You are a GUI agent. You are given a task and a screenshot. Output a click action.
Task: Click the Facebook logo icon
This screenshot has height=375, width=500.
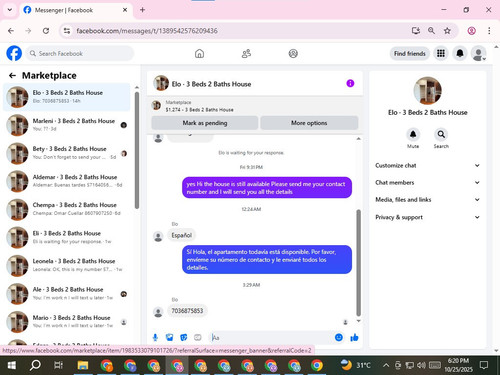point(14,53)
